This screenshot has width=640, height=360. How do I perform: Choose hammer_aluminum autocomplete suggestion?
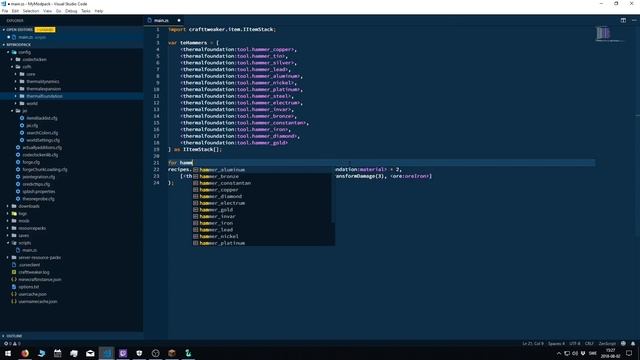click(x=263, y=170)
